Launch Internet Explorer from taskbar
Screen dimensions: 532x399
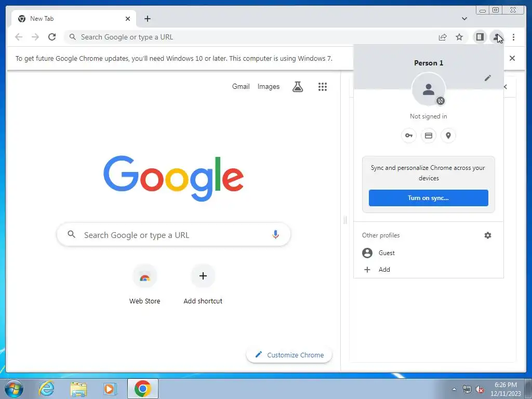pyautogui.click(x=46, y=389)
